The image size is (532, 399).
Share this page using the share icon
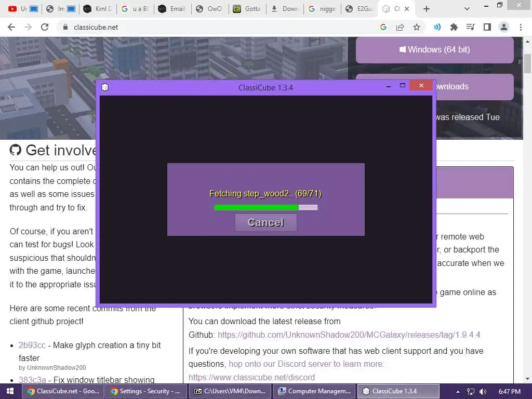[x=400, y=27]
